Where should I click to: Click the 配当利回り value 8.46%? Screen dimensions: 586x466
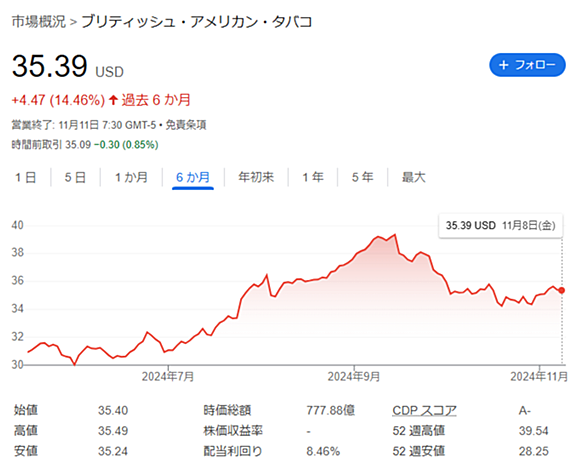point(323,451)
